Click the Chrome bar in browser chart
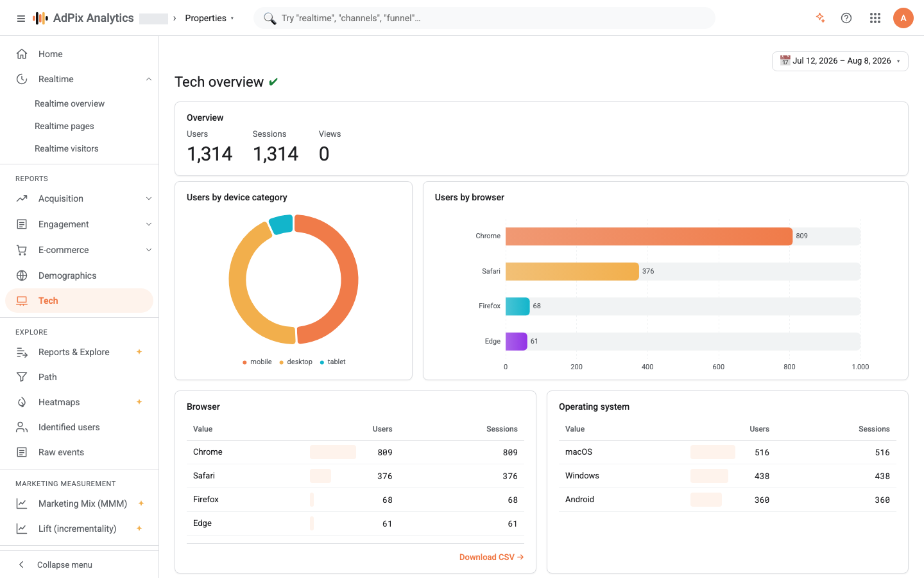924x578 pixels. [649, 236]
